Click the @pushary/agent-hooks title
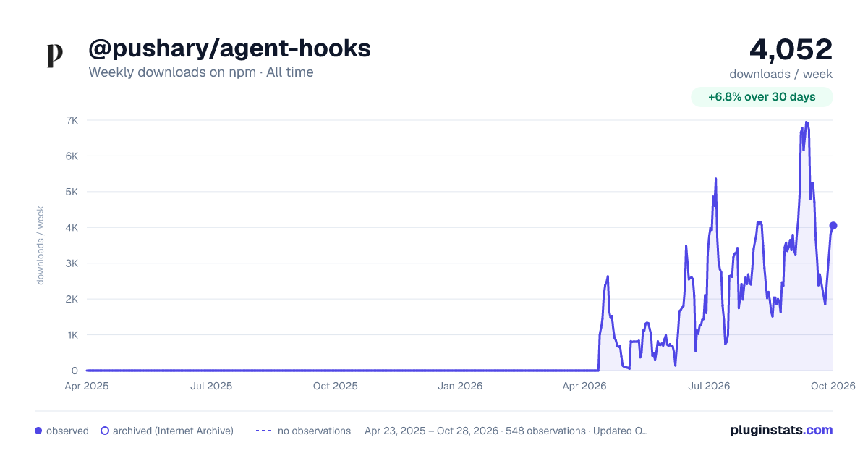Image resolution: width=868 pixels, height=456 pixels. coord(229,48)
